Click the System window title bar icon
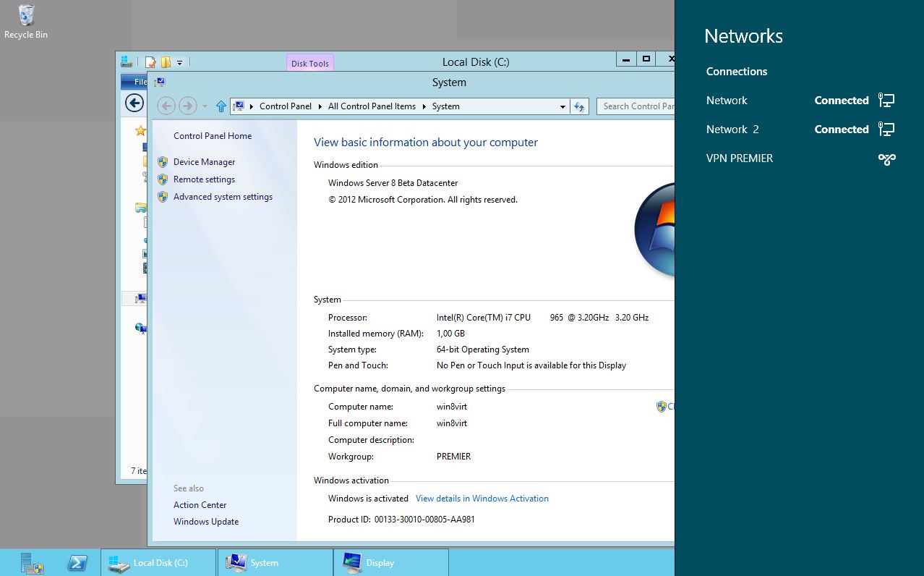This screenshot has width=924, height=576. coord(159,82)
